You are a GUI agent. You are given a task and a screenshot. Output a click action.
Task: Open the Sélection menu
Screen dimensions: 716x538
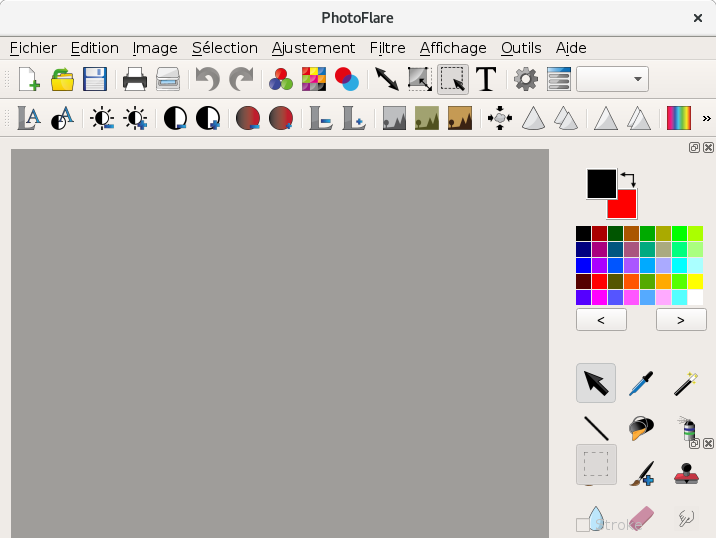(x=224, y=47)
